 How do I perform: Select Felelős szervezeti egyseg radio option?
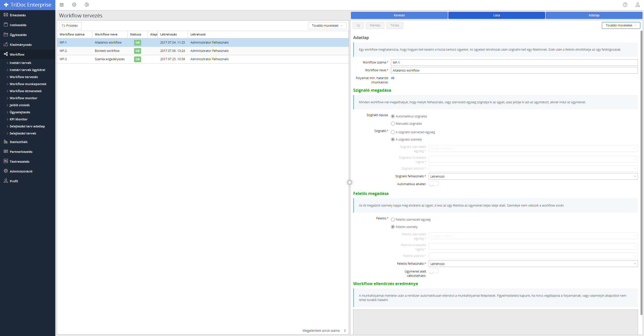(x=393, y=220)
